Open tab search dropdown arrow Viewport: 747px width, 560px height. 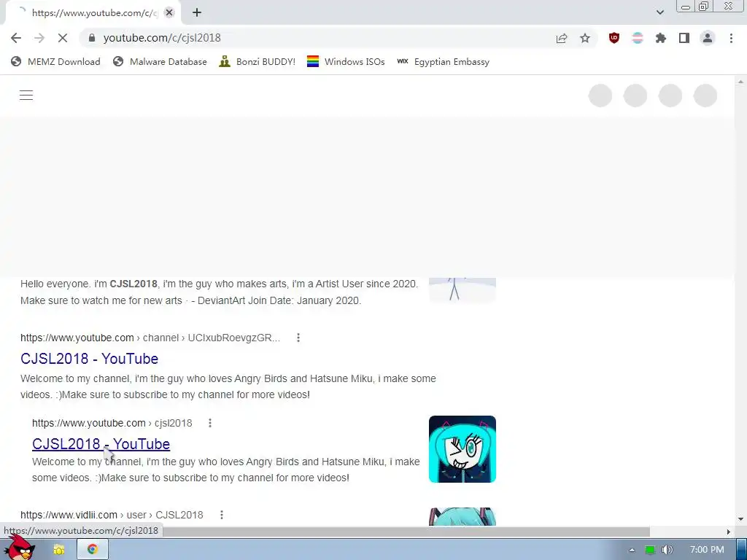659,12
